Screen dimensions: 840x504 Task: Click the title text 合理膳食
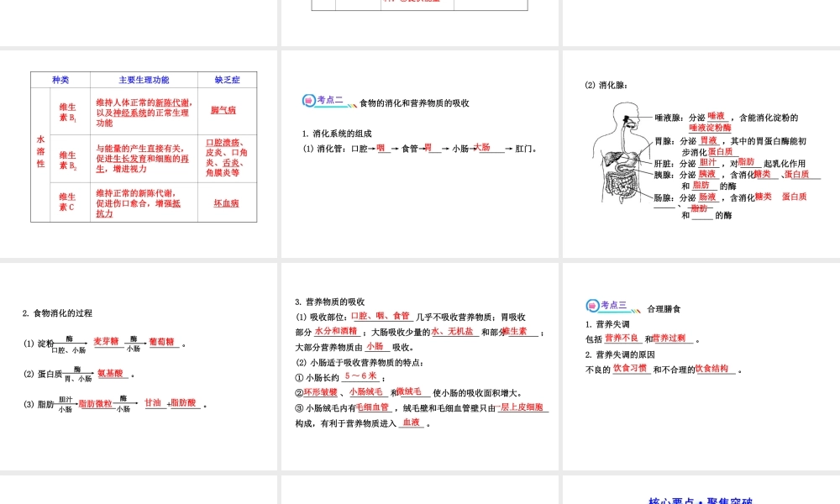664,308
